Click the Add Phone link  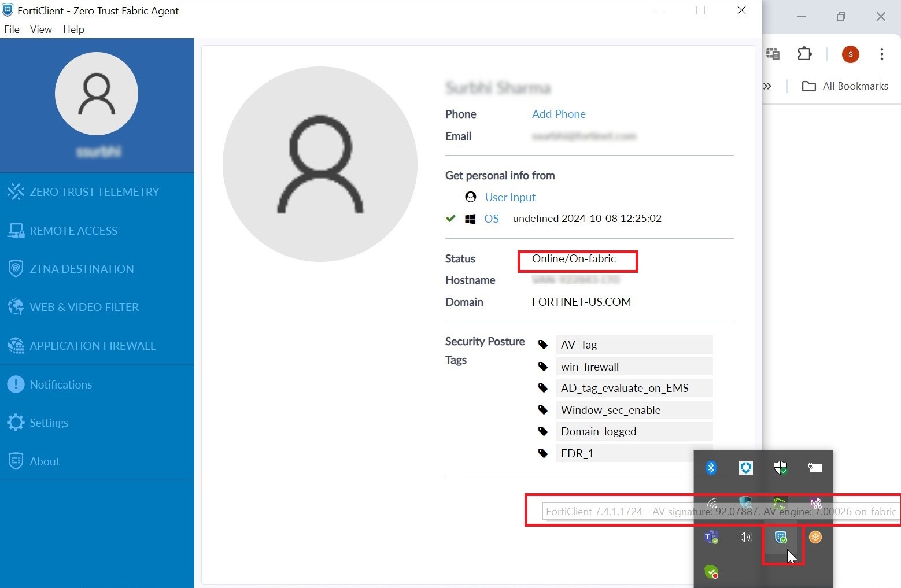point(559,114)
